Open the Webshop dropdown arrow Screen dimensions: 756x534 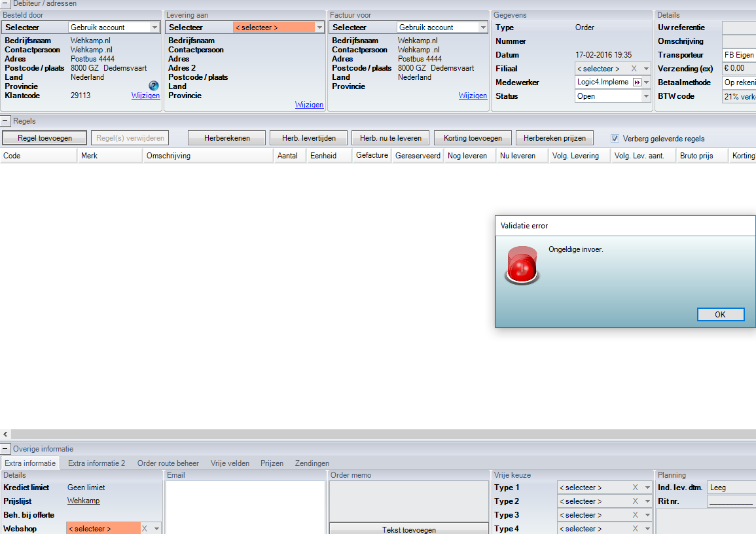(x=156, y=529)
